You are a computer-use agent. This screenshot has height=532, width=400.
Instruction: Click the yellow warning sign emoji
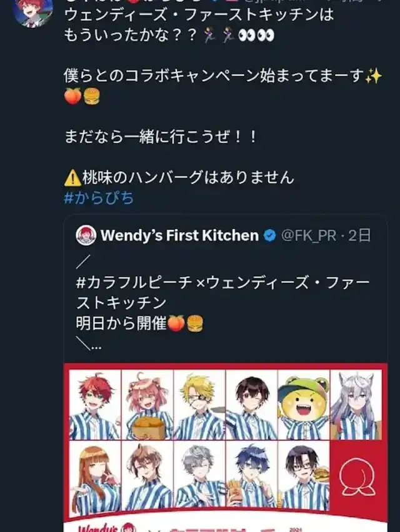(72, 178)
